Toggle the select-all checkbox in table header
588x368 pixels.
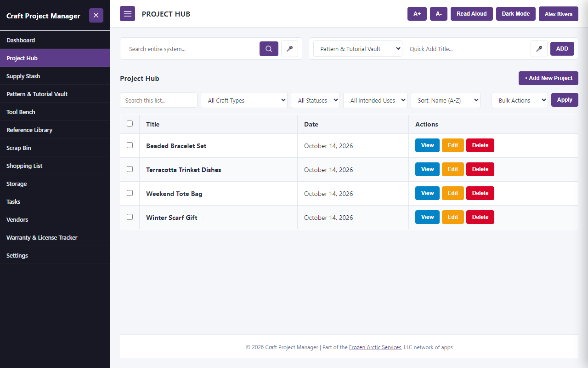[x=130, y=123]
